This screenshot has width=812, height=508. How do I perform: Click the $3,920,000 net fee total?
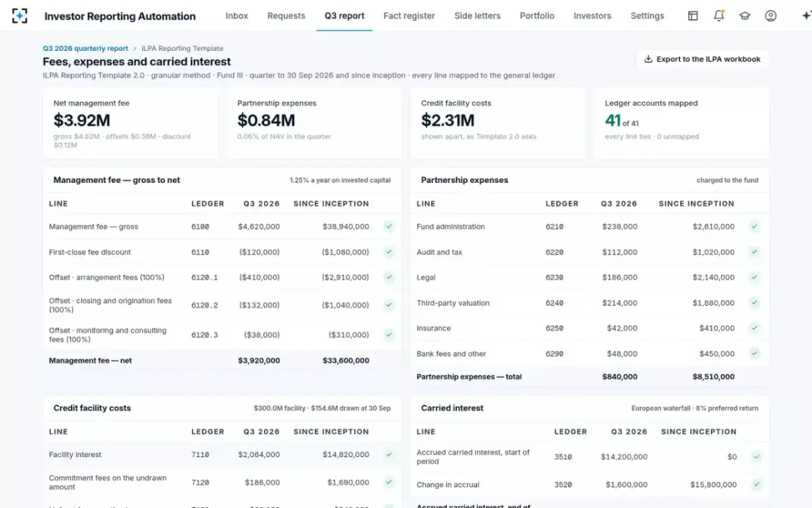point(258,361)
